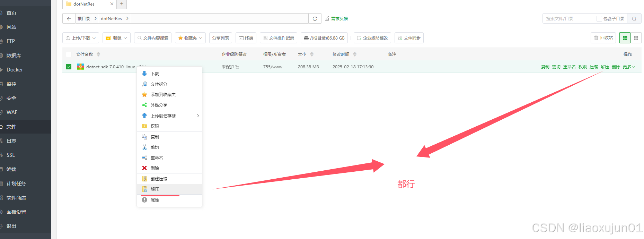Screen dimensions: 644x239
Task: Click the scissors cut icon
Action: pos(144,147)
